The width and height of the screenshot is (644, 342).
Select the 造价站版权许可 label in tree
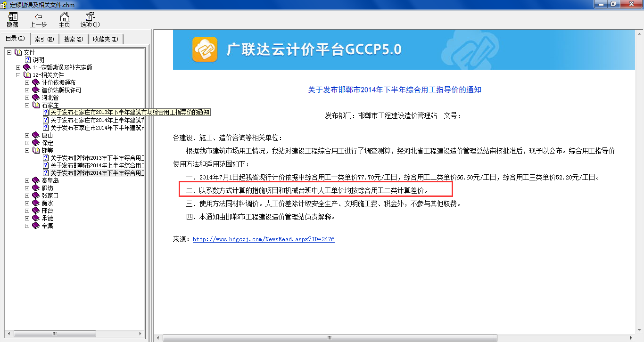point(61,90)
